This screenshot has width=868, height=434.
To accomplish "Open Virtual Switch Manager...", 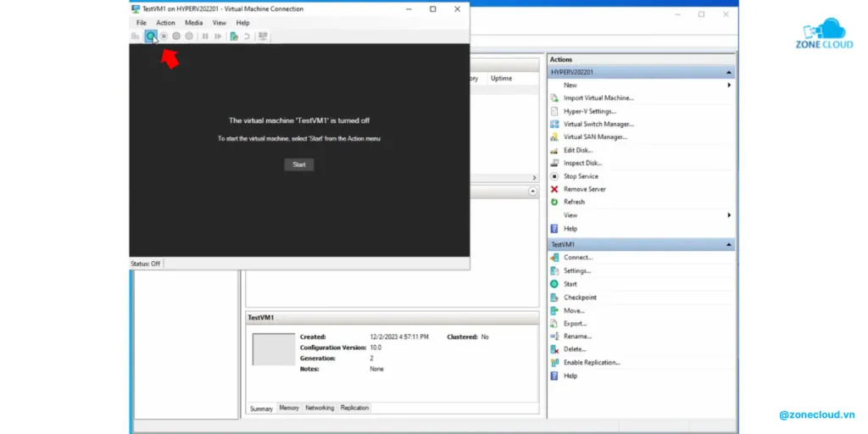I will point(598,124).
